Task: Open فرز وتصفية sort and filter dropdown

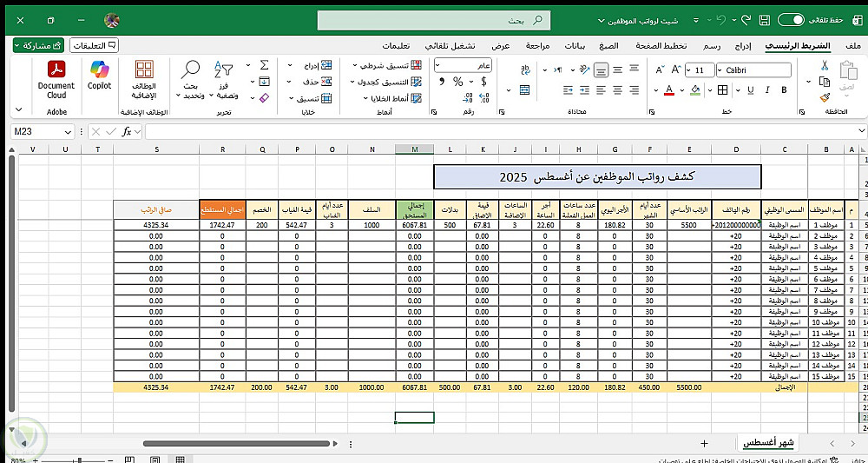Action: click(x=223, y=79)
